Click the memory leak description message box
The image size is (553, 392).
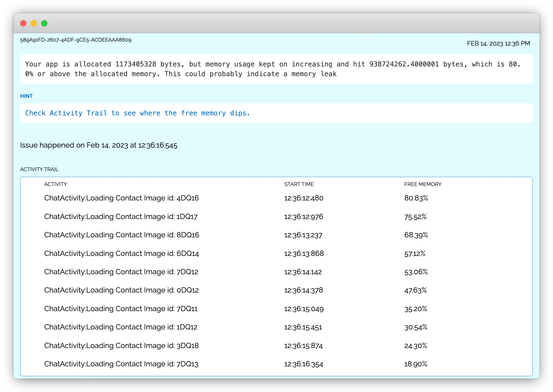click(276, 69)
